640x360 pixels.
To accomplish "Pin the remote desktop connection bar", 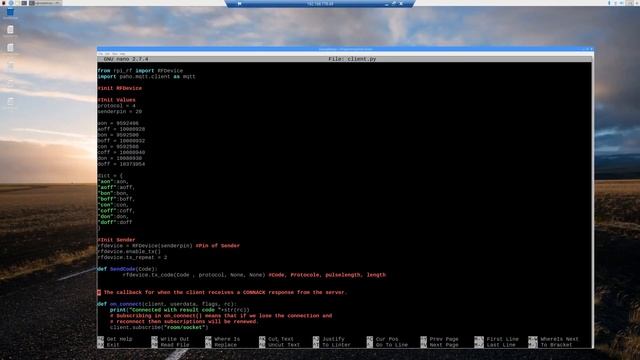I will click(240, 4).
